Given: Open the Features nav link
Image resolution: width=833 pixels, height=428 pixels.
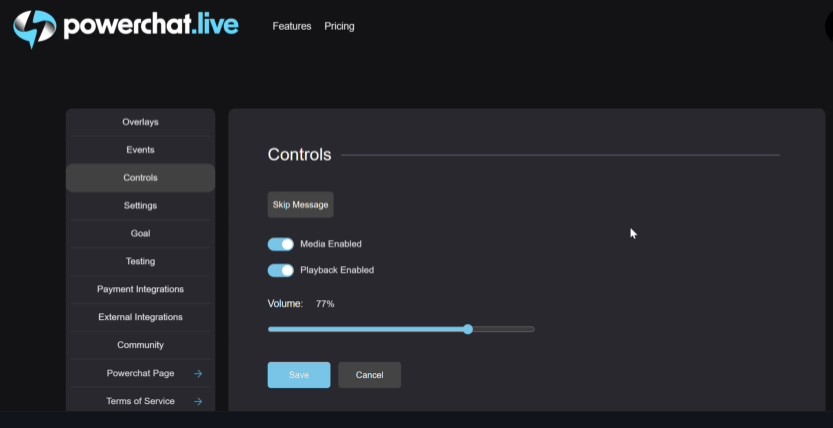Looking at the screenshot, I should coord(292,26).
